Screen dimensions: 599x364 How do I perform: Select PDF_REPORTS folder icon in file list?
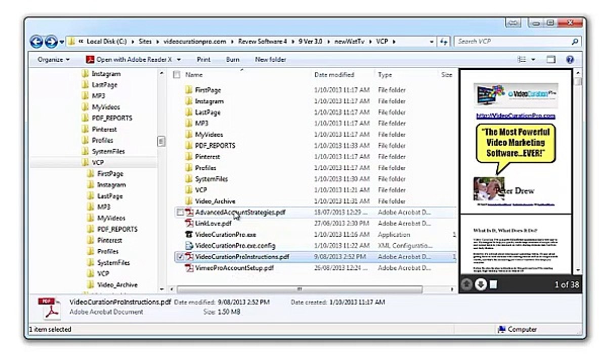click(189, 146)
